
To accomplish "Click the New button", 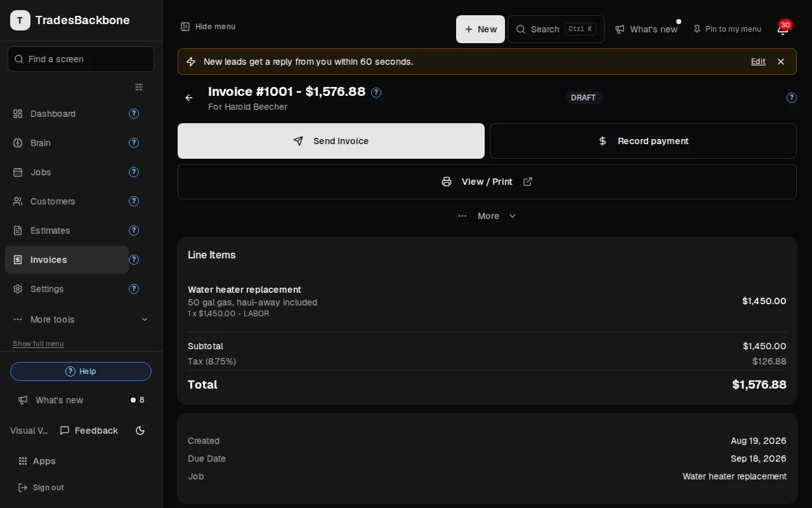I will tap(480, 29).
